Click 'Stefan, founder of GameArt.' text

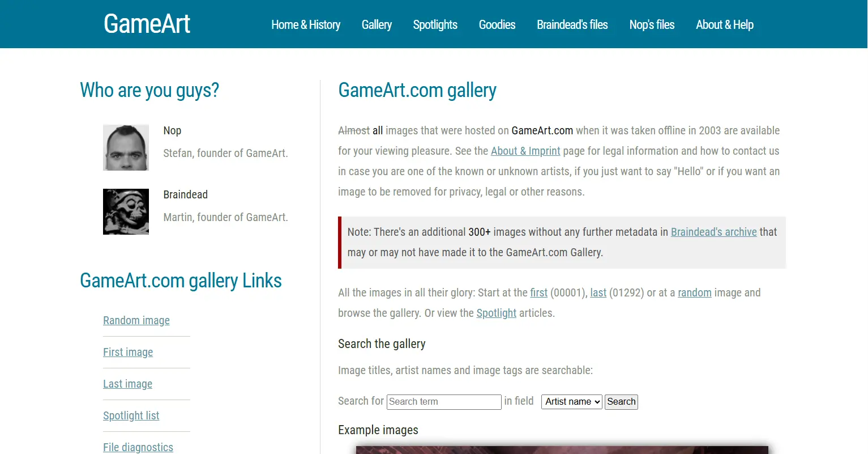pos(225,153)
